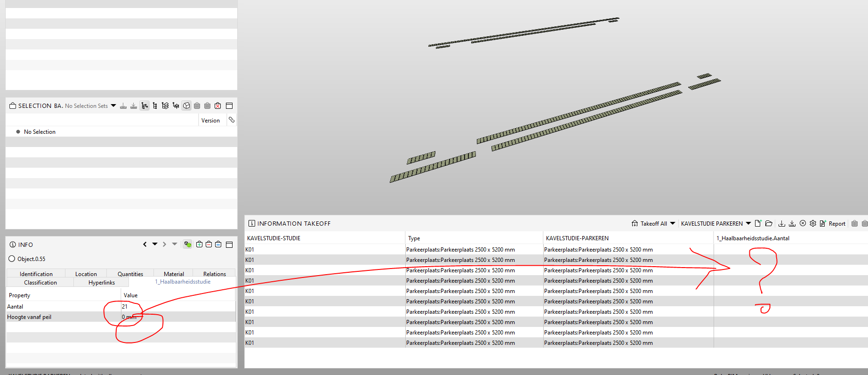Click the save takeoff icon
Screen dimensions: 868x375
[782, 223]
